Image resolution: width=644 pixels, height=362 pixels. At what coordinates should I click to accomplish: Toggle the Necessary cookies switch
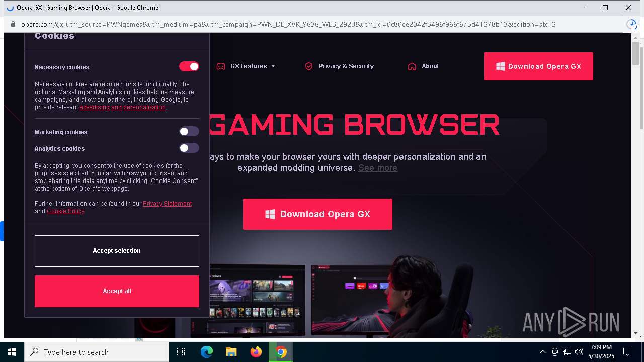tap(189, 66)
